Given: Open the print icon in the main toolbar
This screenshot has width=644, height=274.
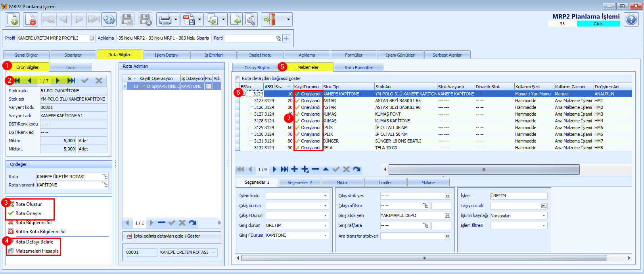Looking at the screenshot, I should pyautogui.click(x=165, y=19).
